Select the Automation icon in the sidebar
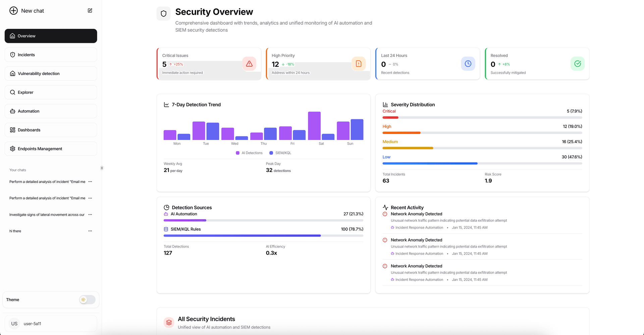 pos(12,111)
